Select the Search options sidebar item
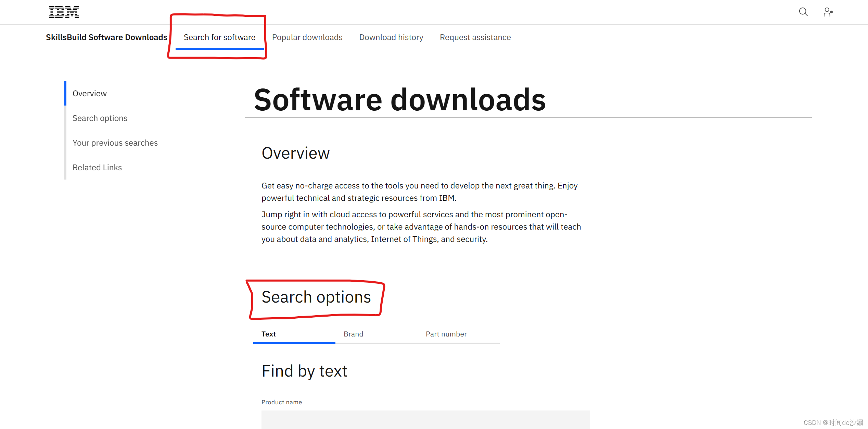 [x=100, y=118]
